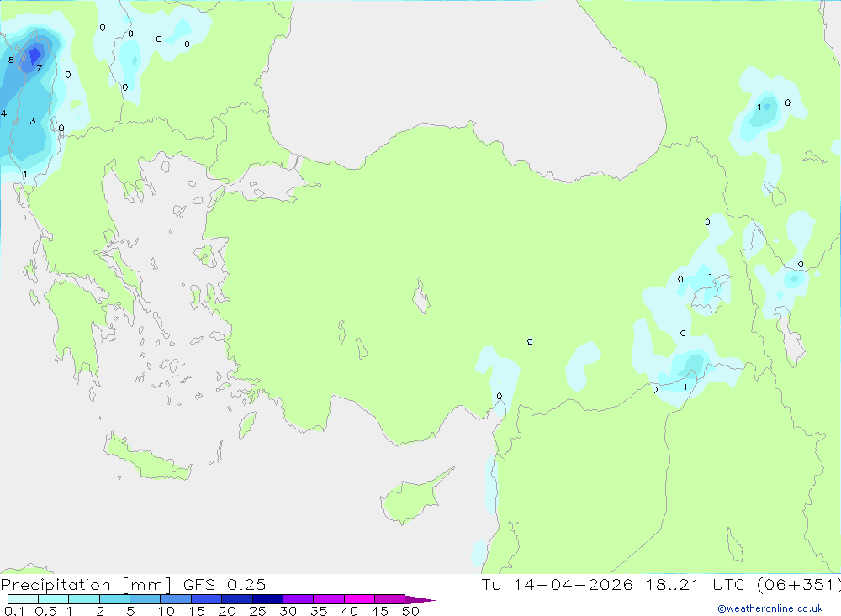Click the '0.5' legend scale label
841x616 pixels.
(45, 611)
